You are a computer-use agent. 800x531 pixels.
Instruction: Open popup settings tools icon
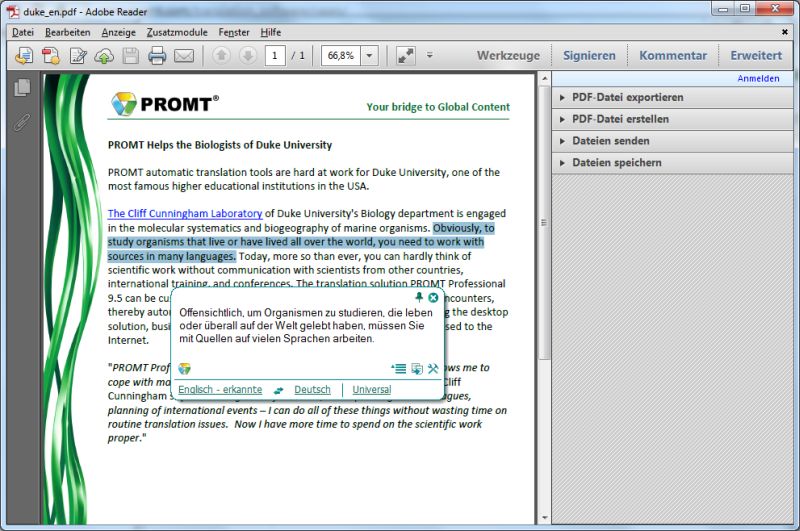[433, 368]
